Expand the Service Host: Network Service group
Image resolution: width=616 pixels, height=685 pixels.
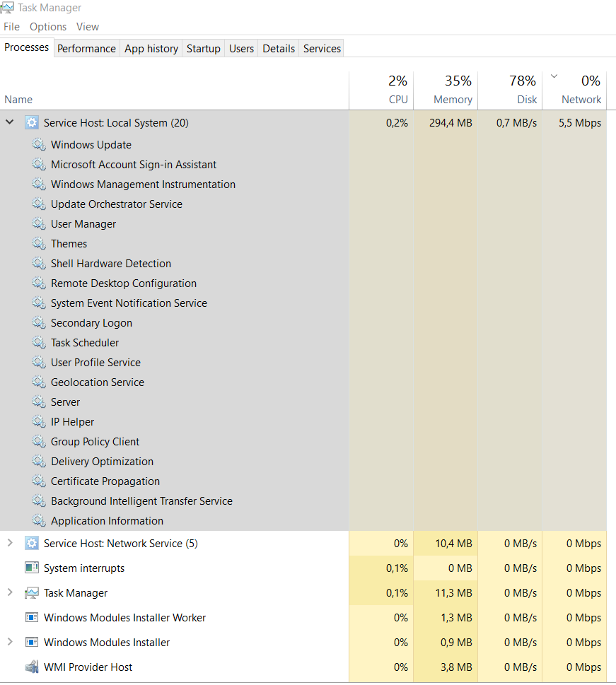tap(10, 543)
